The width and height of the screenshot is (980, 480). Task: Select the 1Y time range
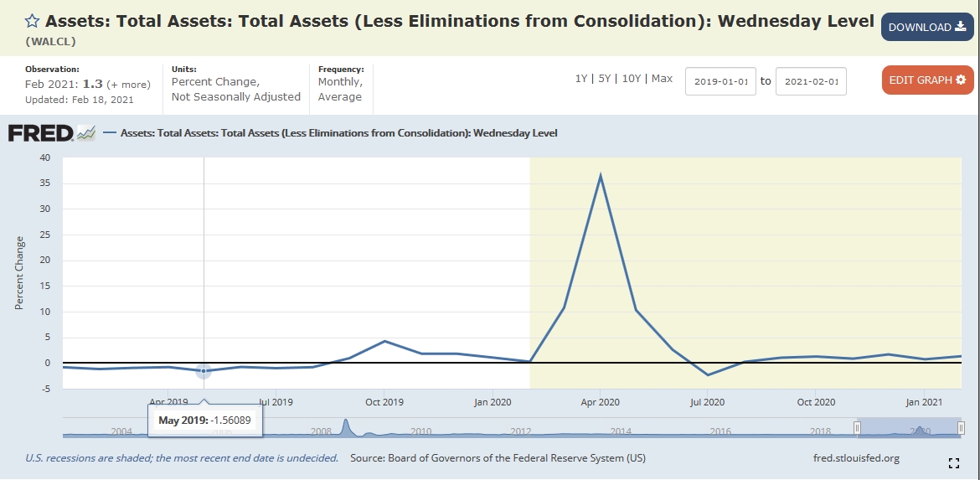point(580,79)
